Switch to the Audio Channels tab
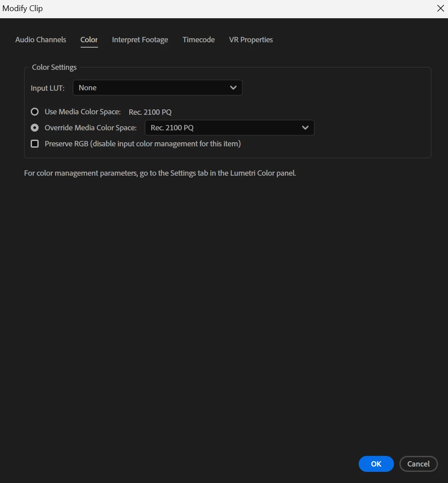 40,40
